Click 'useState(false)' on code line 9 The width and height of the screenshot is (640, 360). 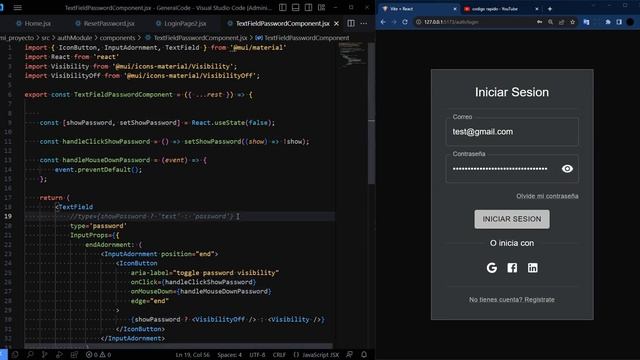241,122
